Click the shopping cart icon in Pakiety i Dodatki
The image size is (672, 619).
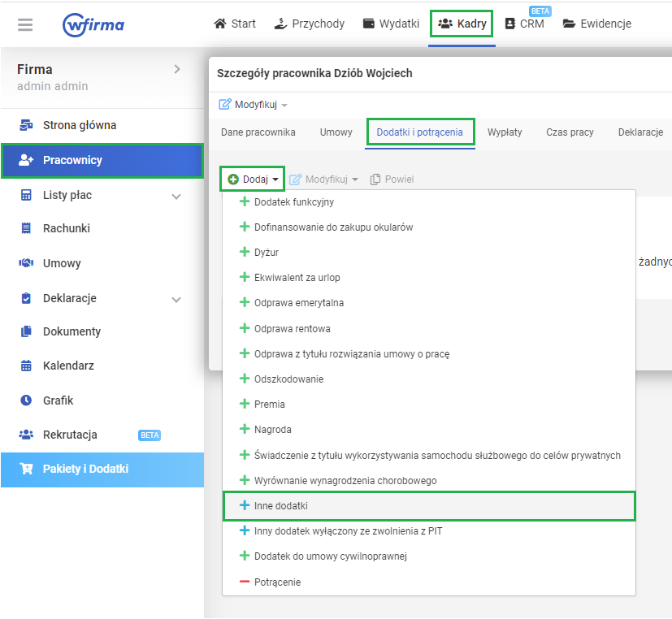pyautogui.click(x=26, y=469)
